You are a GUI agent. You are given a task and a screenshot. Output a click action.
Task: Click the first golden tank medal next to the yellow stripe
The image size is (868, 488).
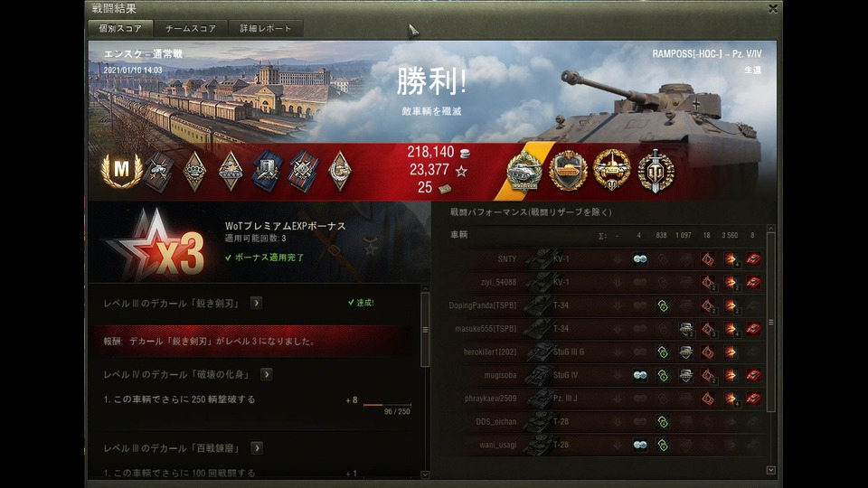tap(524, 171)
